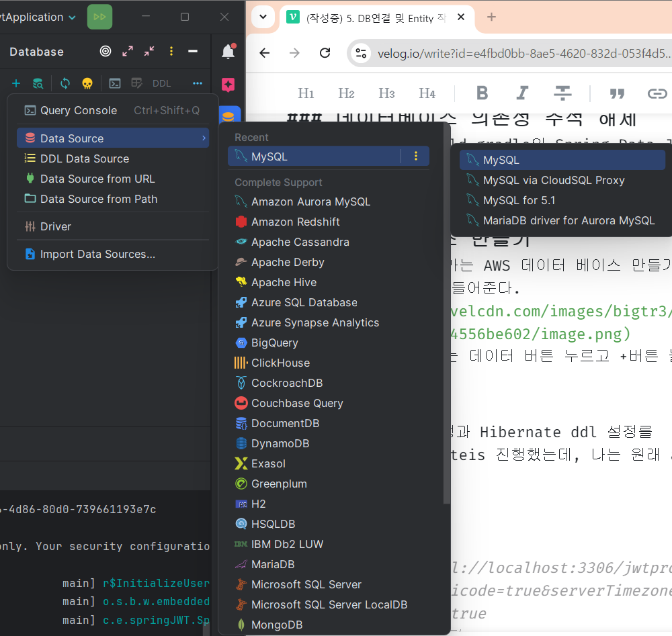Click the Database sidebar tool icon

(228, 116)
